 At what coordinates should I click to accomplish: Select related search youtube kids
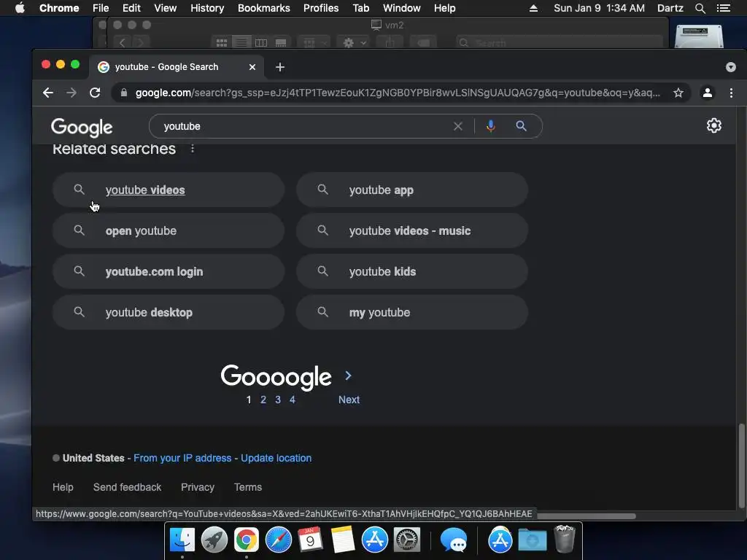(x=412, y=271)
